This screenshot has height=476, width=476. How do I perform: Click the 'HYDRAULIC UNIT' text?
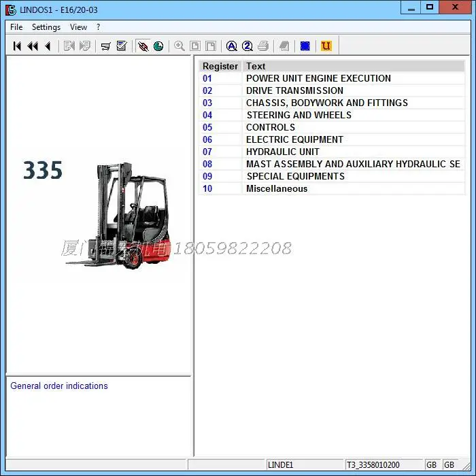click(x=283, y=152)
